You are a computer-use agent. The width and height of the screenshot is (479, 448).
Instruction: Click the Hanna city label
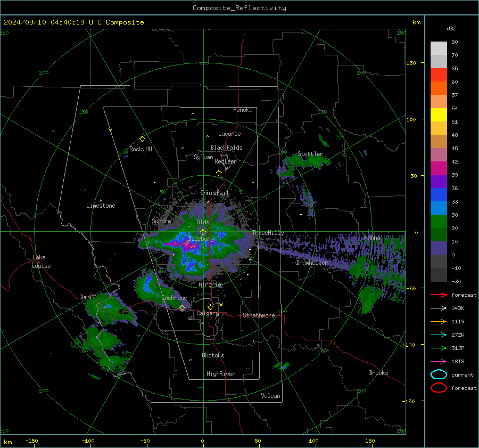pyautogui.click(x=372, y=238)
